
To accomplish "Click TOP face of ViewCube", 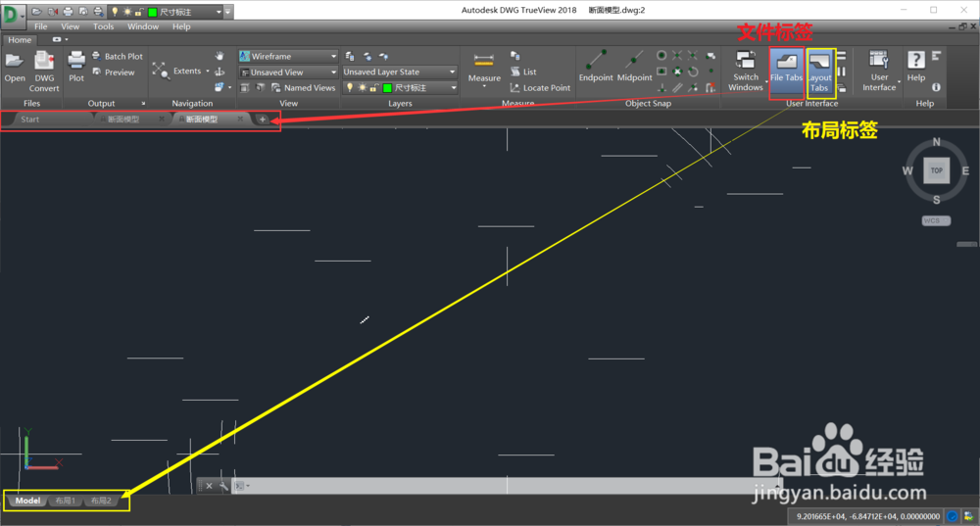I will [x=936, y=170].
